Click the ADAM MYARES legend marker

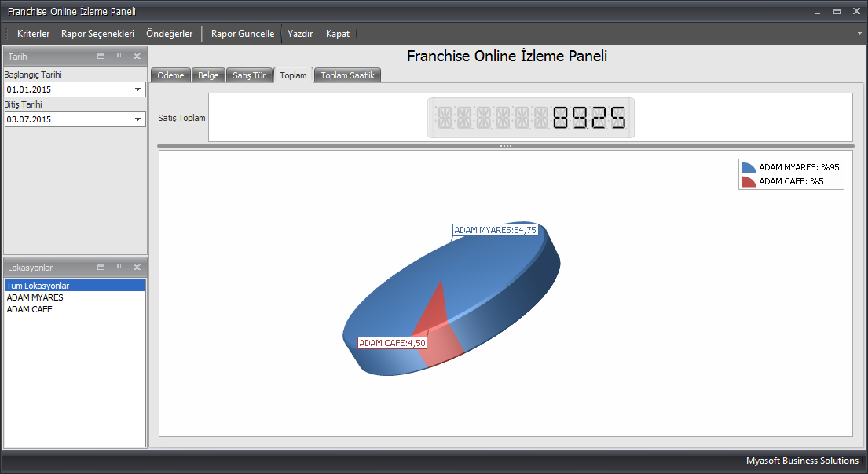[749, 167]
